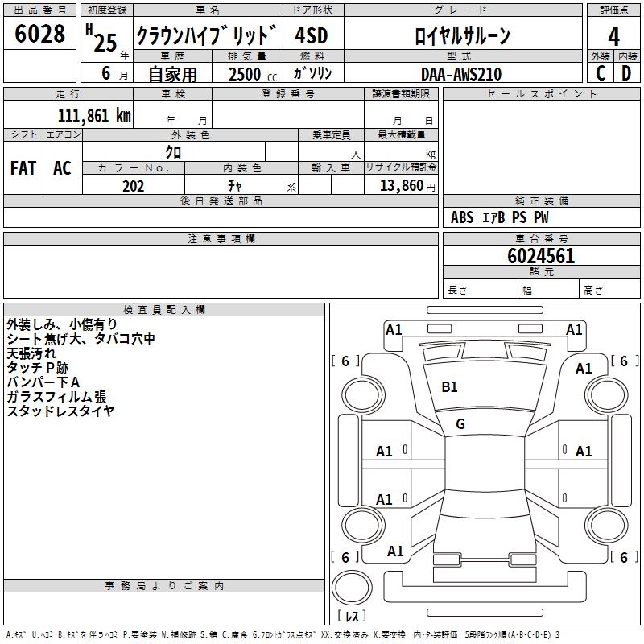The width and height of the screenshot is (644, 644).
Task: Select the mileage 111,861 km
Action: coord(94,116)
